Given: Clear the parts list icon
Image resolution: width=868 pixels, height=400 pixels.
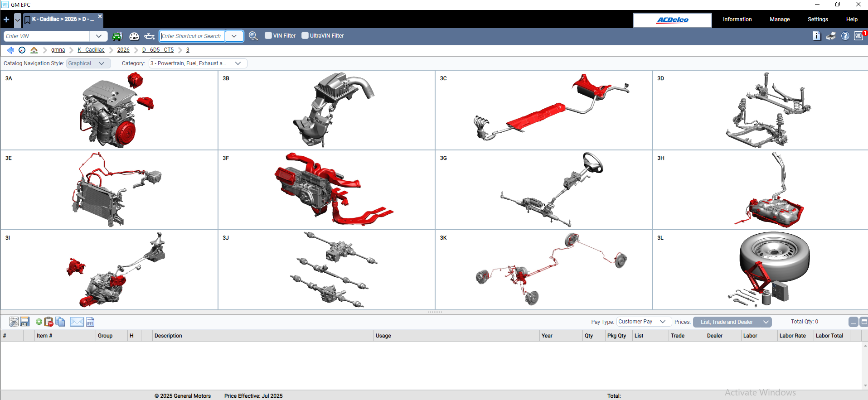Looking at the screenshot, I should coord(14,322).
